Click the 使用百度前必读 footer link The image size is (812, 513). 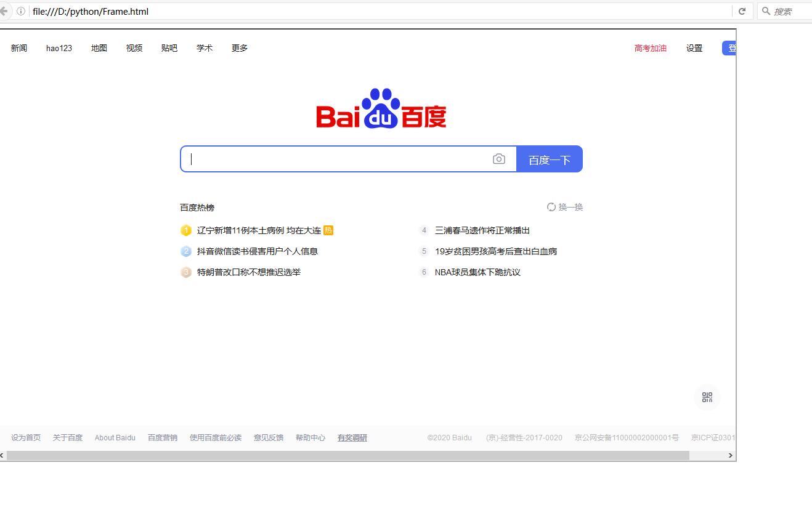pyautogui.click(x=216, y=438)
